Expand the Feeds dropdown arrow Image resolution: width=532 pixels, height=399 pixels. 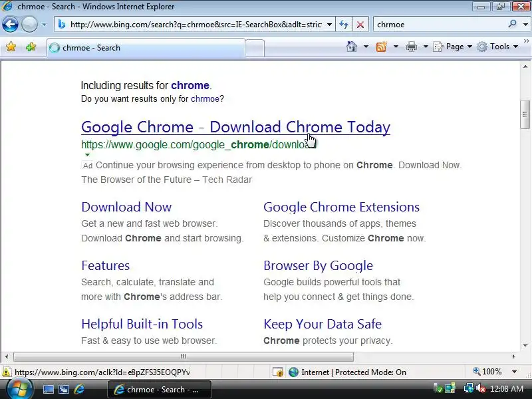tap(396, 47)
